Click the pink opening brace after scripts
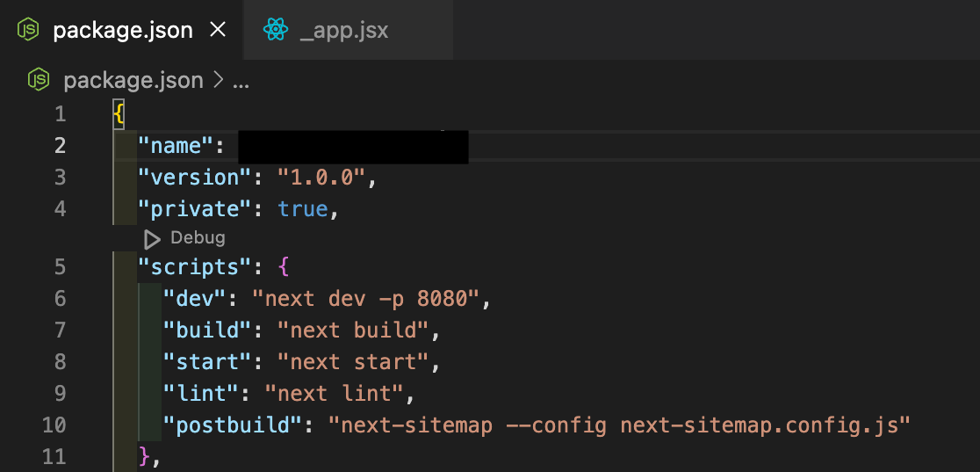Viewport: 980px width, 472px height. pyautogui.click(x=283, y=268)
